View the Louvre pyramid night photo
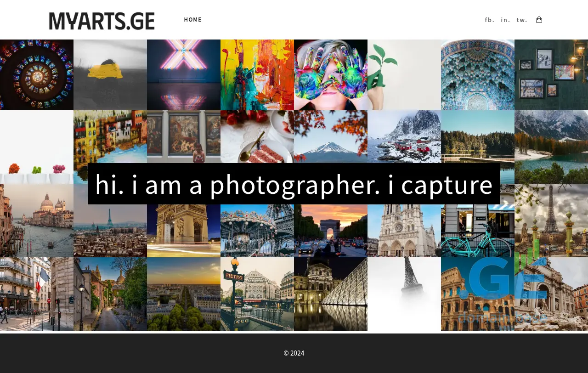The width and height of the screenshot is (588, 373). (x=331, y=294)
